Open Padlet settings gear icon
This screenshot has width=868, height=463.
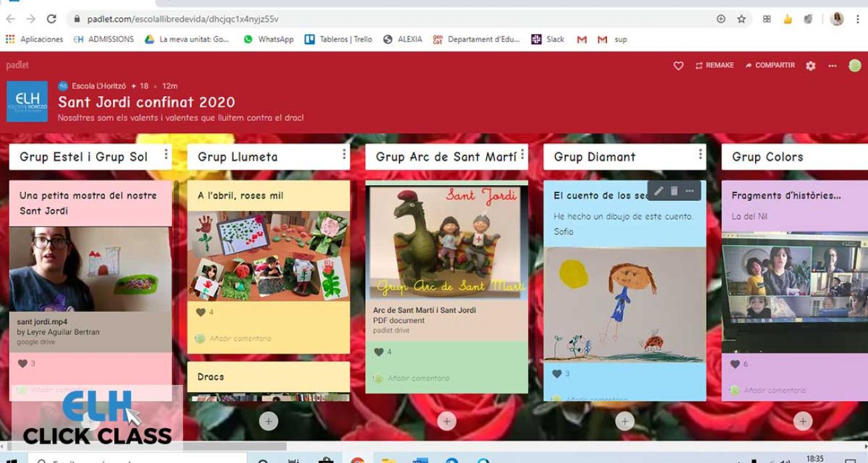tap(811, 65)
